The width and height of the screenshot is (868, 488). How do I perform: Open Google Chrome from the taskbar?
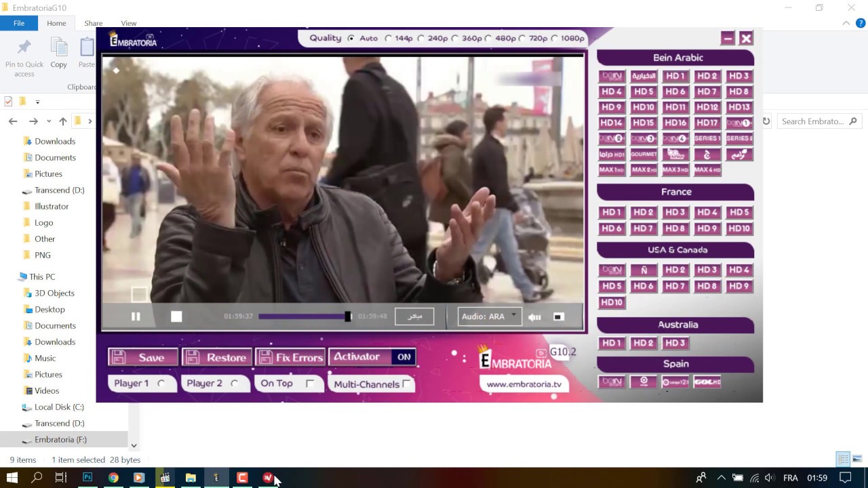(x=113, y=478)
